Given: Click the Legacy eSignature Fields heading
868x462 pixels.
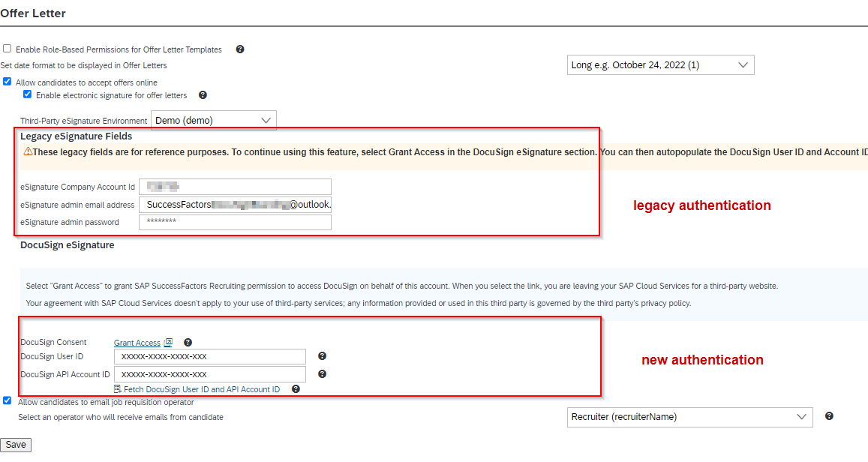Looking at the screenshot, I should click(77, 136).
